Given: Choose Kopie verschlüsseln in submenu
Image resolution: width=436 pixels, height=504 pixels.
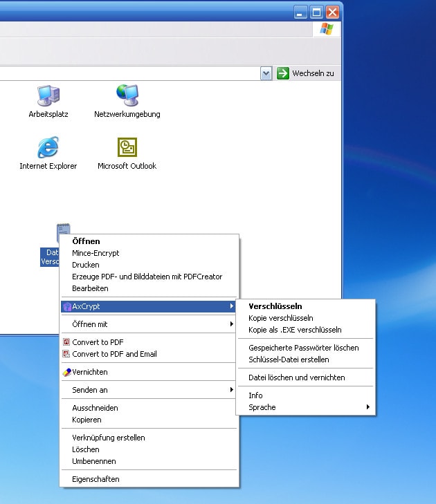Looking at the screenshot, I should pyautogui.click(x=306, y=318).
